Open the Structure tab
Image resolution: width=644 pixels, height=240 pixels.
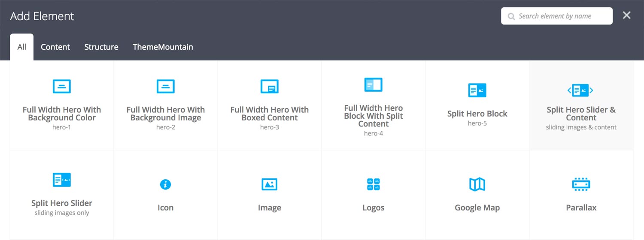tap(101, 47)
